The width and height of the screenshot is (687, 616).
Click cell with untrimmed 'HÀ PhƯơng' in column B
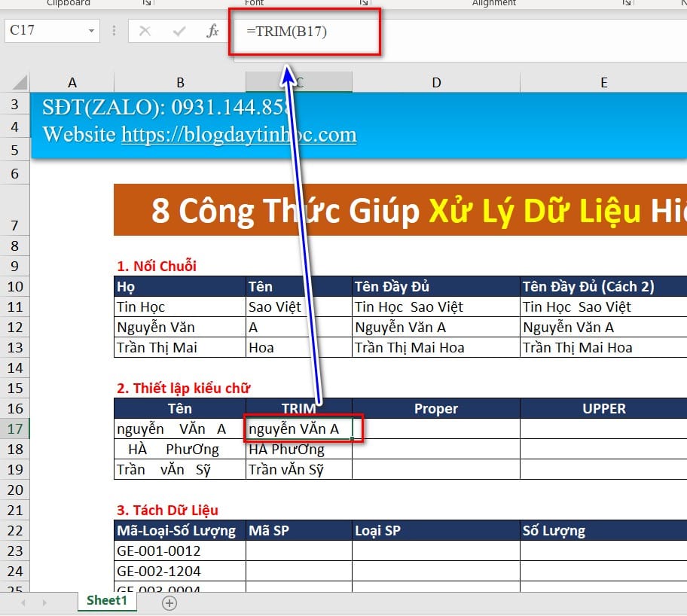tap(180, 449)
